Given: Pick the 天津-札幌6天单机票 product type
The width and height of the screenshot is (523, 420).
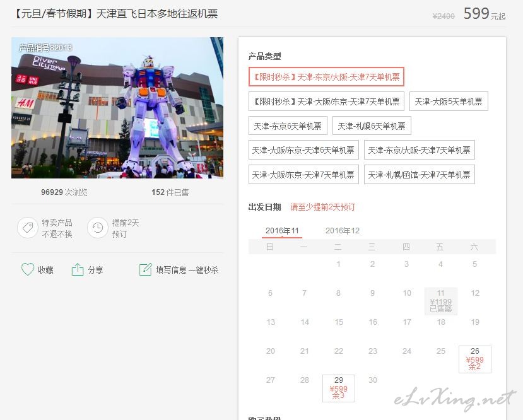Looking at the screenshot, I should [x=372, y=125].
